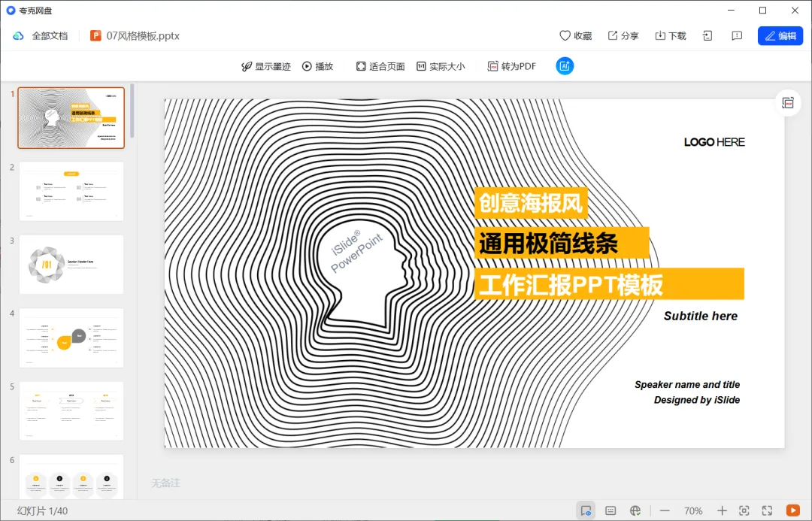The image size is (812, 521).
Task: Click LOGO HERE text on slide
Action: 714,142
